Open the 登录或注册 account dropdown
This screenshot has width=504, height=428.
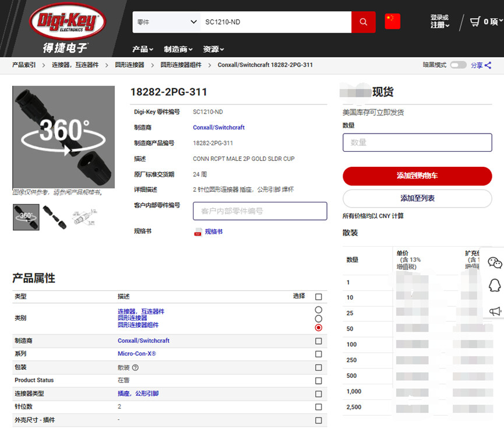click(x=440, y=21)
